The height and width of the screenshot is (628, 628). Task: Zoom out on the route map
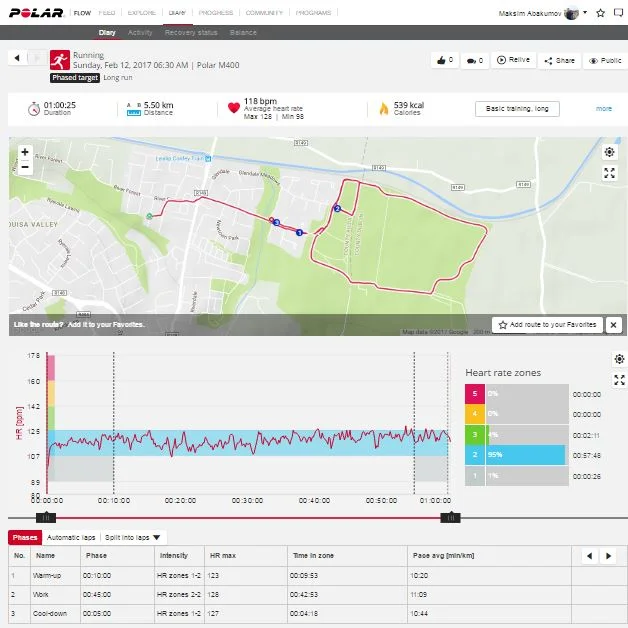(25, 168)
